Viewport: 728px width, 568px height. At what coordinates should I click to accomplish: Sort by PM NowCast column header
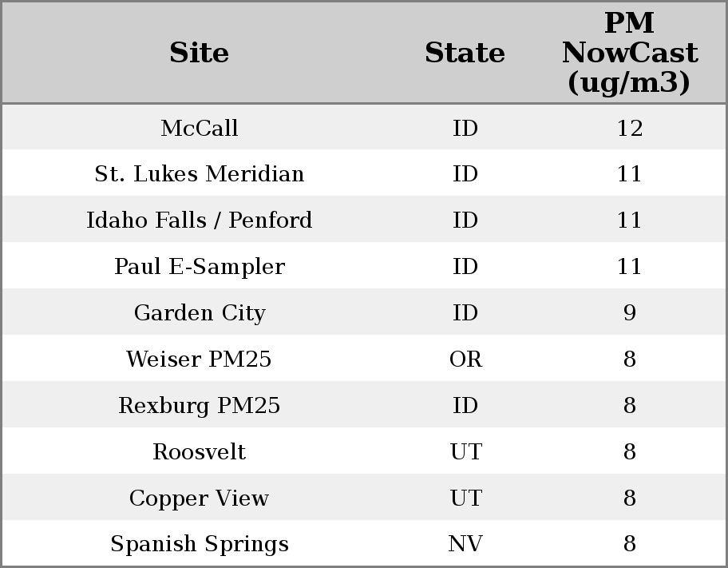(x=629, y=54)
